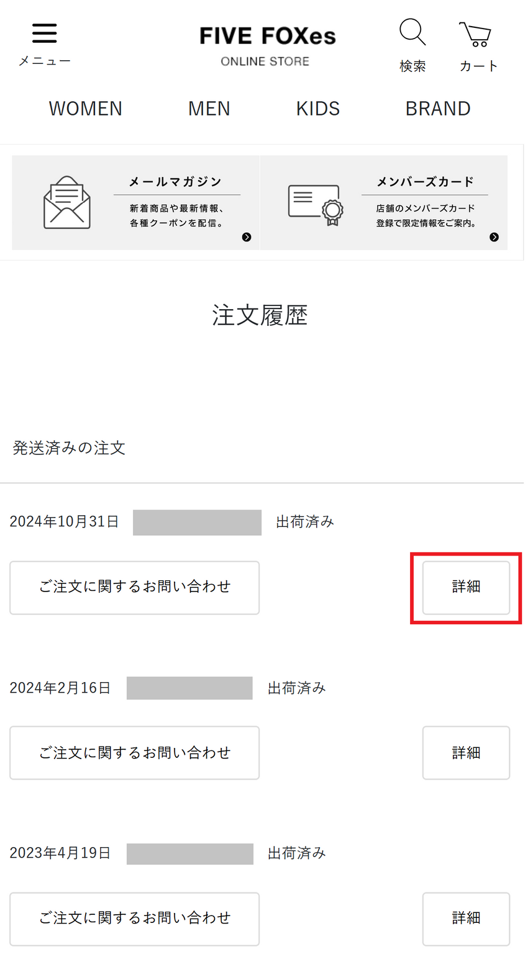Inquire about the February 16, 2024 order
The width and height of the screenshot is (528, 980).
(134, 753)
